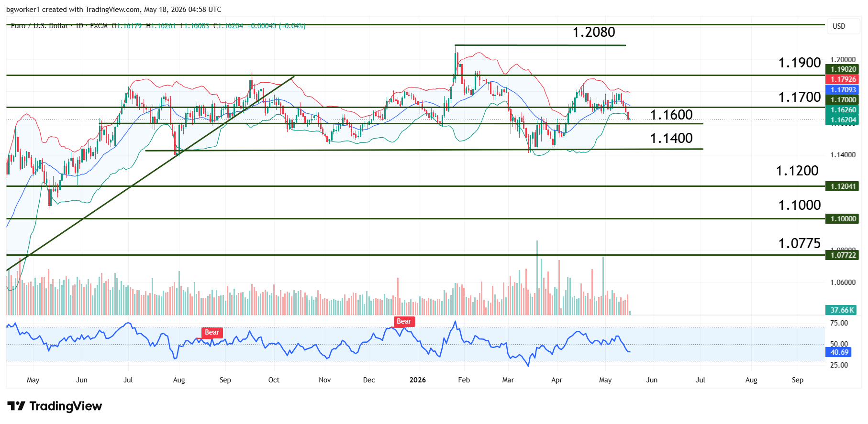Click the 2026 marker on time axis
Image resolution: width=868 pixels, height=424 pixels.
418,380
